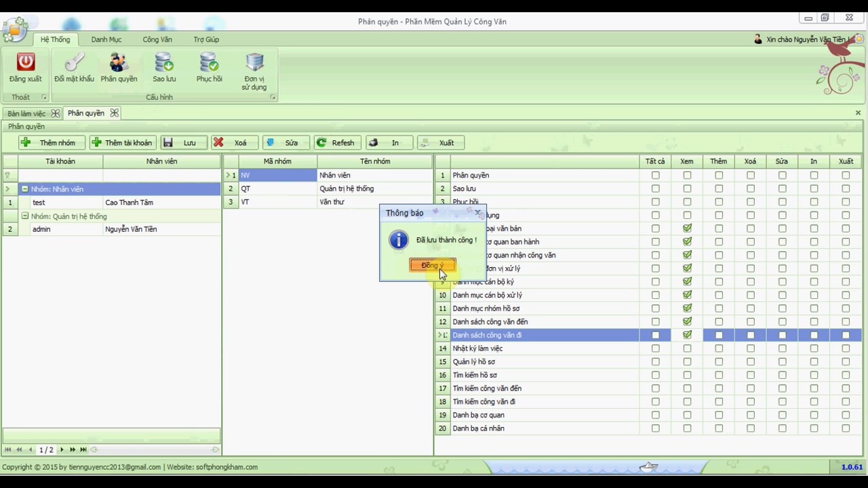Click the Tên nhóm column header

(375, 161)
